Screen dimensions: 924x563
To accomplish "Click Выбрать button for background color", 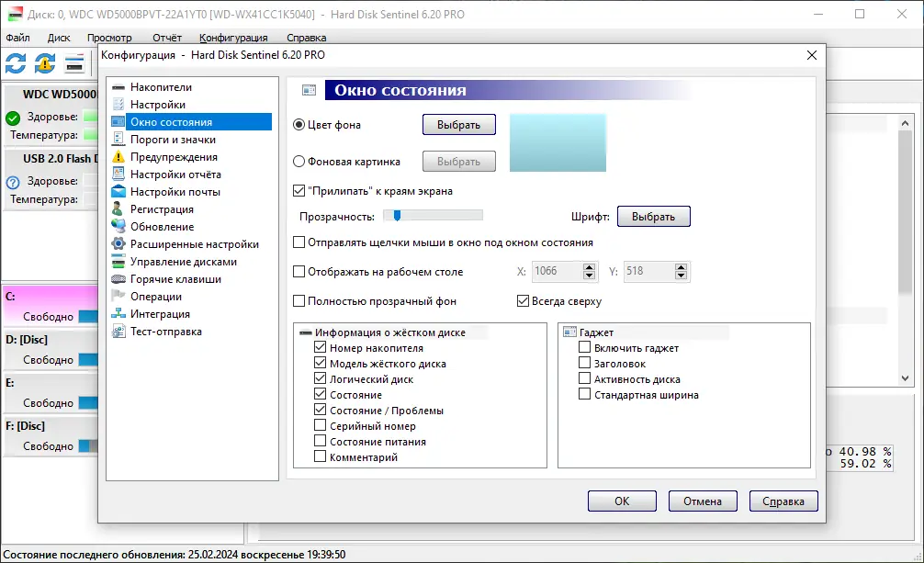I will pos(458,125).
